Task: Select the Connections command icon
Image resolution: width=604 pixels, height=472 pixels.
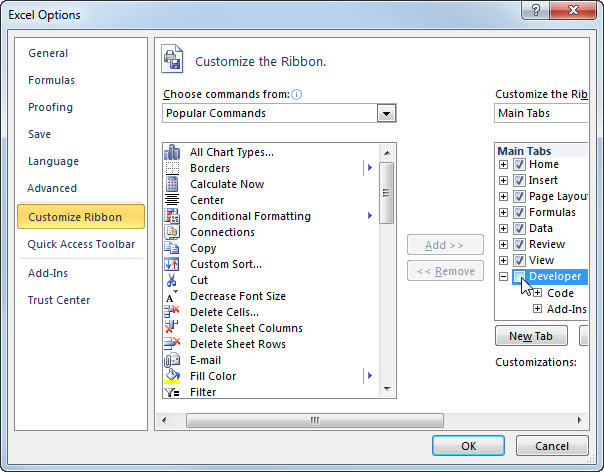Action: pyautogui.click(x=172, y=232)
